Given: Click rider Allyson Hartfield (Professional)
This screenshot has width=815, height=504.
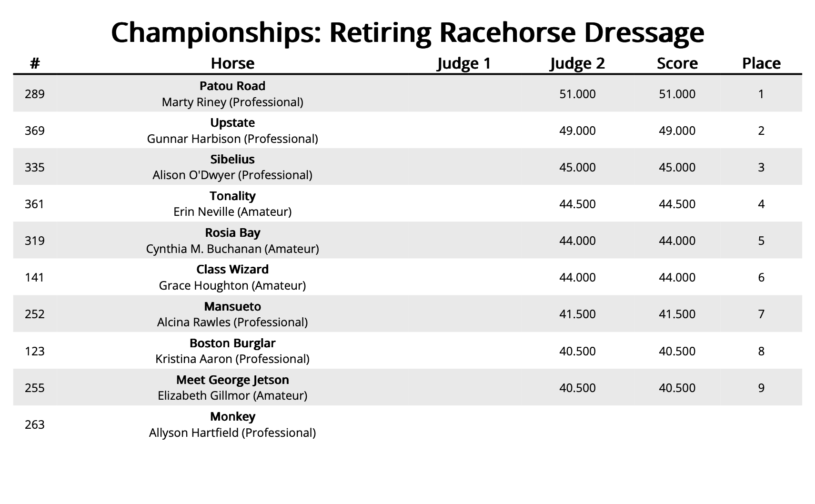Looking at the screenshot, I should click(x=232, y=433).
